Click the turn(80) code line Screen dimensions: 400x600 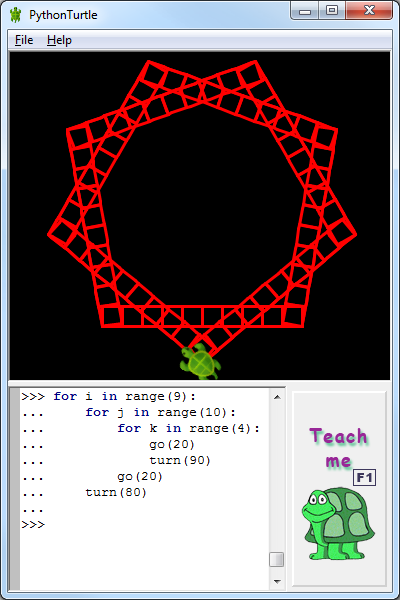[116, 492]
